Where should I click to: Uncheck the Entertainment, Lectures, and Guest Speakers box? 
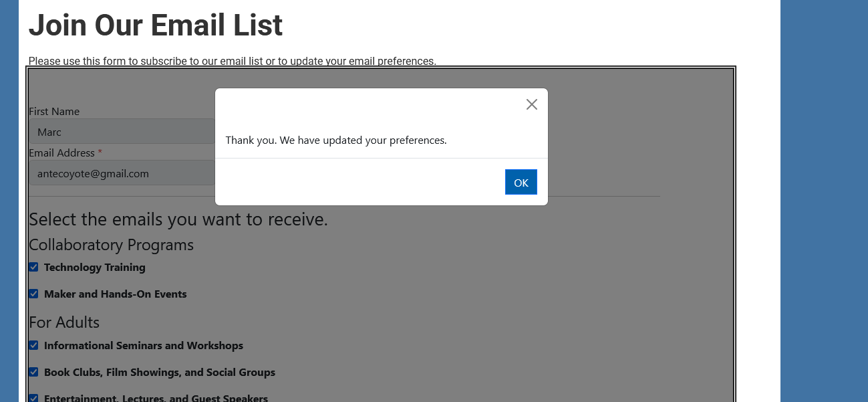pos(33,398)
